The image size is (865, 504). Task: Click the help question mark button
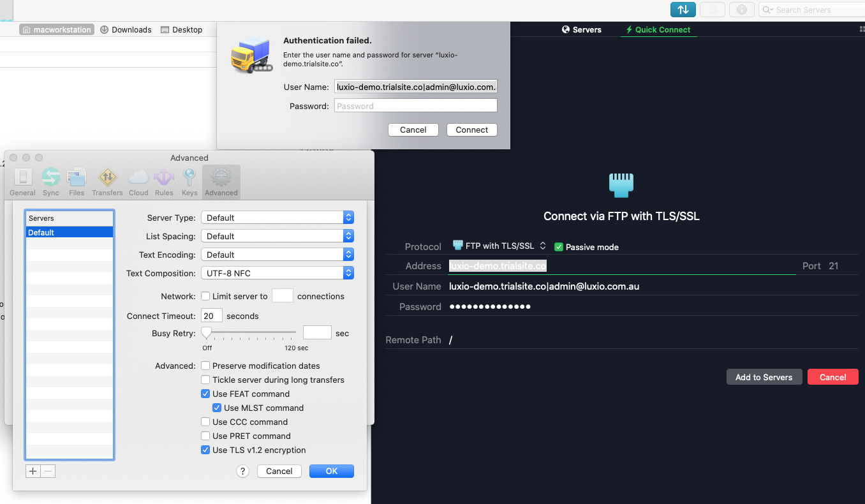click(x=242, y=471)
